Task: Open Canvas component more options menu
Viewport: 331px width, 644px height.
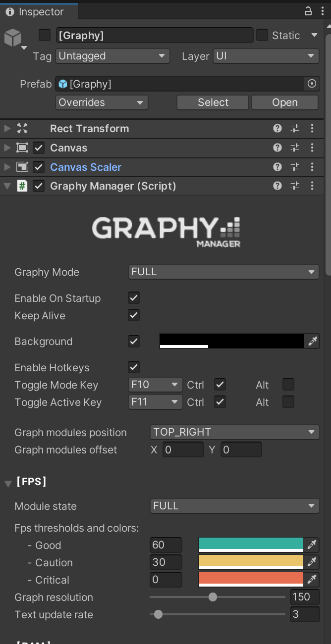Action: [312, 148]
